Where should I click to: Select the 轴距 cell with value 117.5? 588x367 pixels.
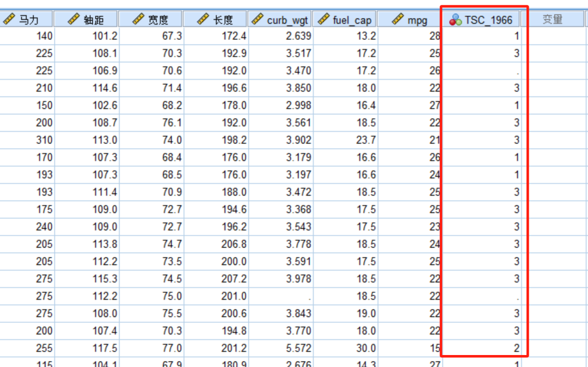click(x=87, y=348)
